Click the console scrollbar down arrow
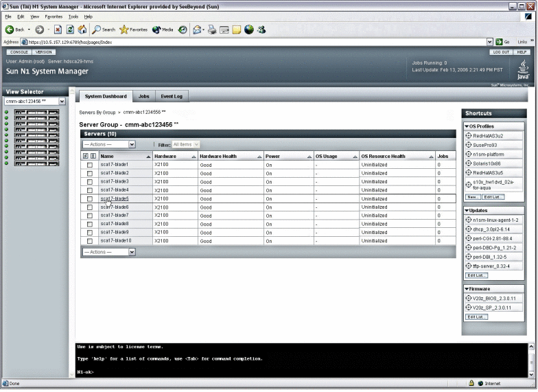Viewport: 538px width, 392px height. click(531, 374)
